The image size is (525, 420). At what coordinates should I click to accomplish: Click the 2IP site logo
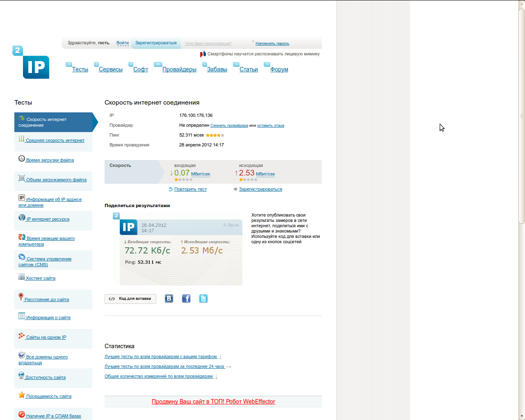pos(31,62)
